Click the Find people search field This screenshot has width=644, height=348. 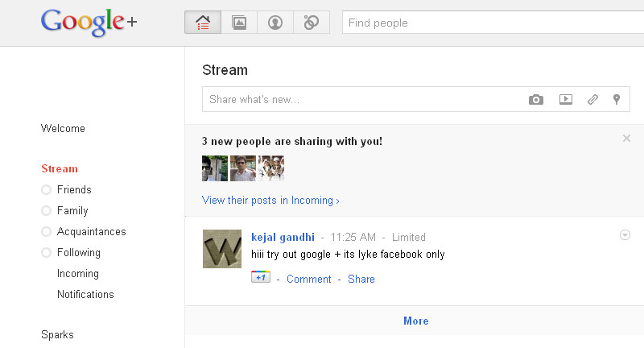tap(493, 23)
